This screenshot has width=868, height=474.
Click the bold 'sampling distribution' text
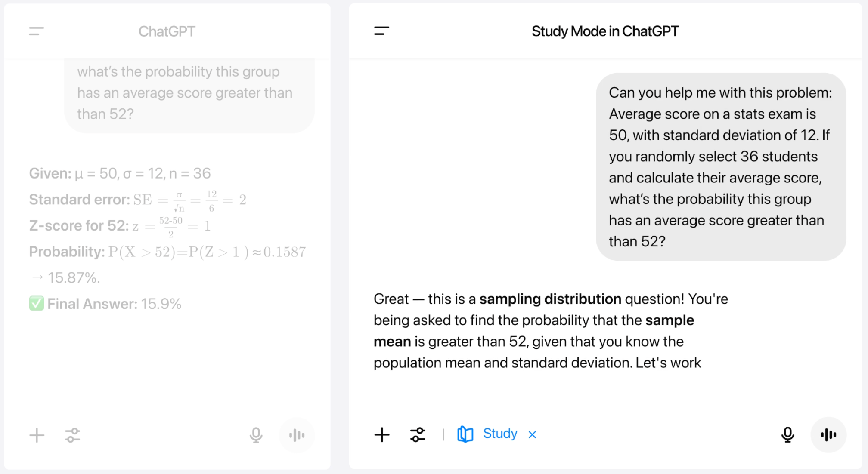(550, 299)
